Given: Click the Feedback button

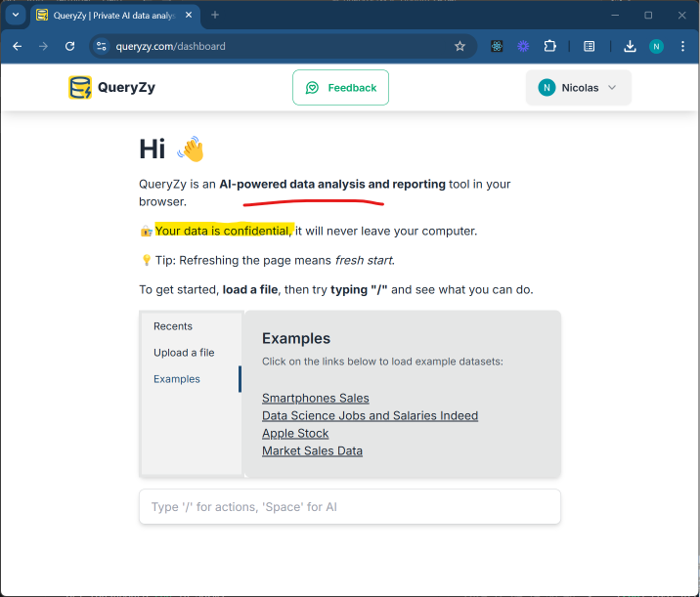Looking at the screenshot, I should coord(340,88).
